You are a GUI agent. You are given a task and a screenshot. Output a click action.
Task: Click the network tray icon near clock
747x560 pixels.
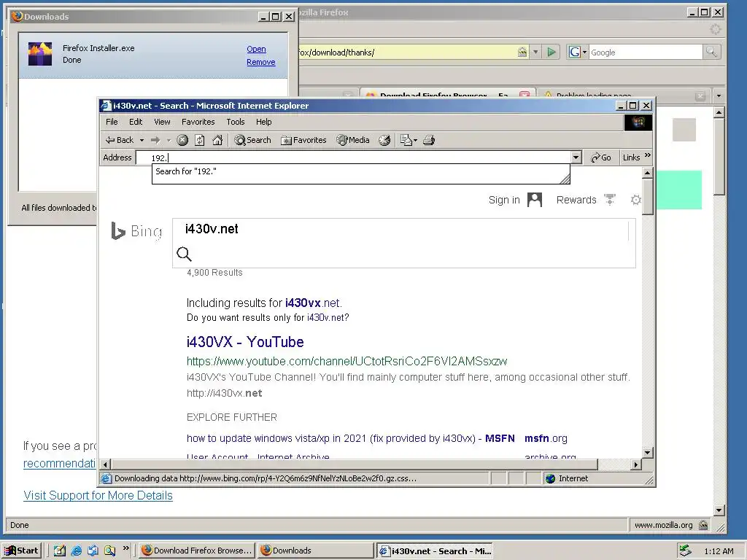coord(685,551)
